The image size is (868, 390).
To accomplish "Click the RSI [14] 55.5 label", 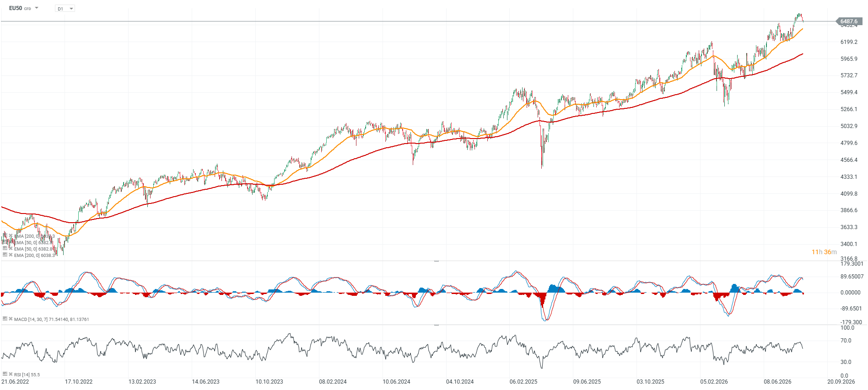I will pyautogui.click(x=27, y=374).
